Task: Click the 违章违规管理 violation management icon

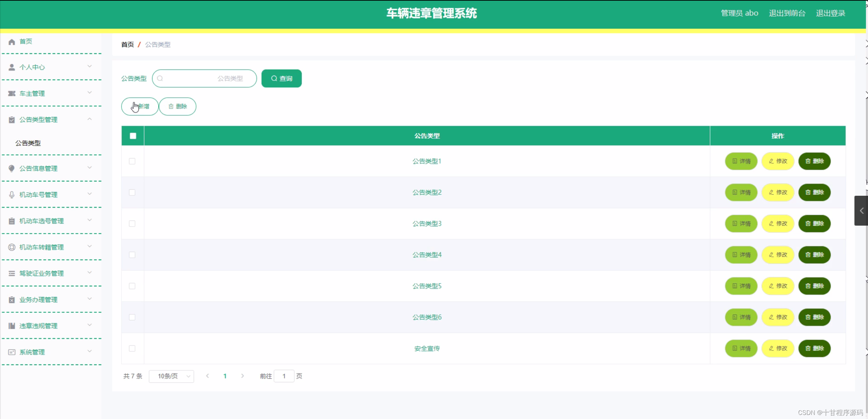Action: (12, 326)
